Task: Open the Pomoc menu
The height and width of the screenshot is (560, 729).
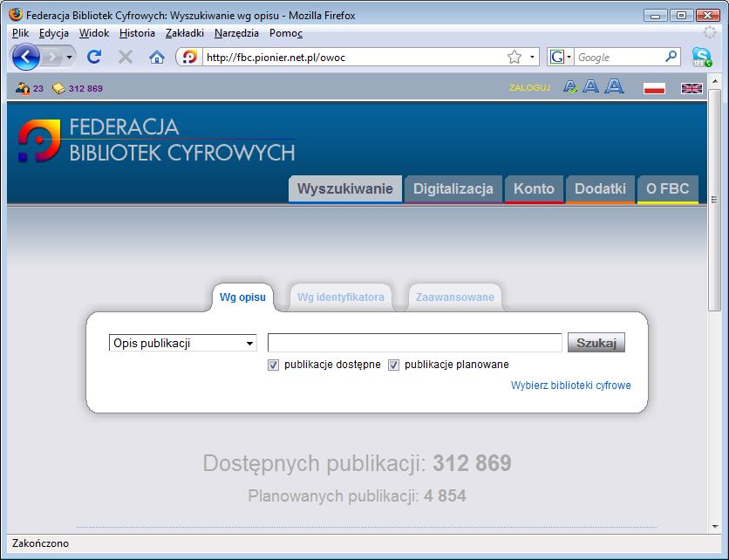Action: 286,33
